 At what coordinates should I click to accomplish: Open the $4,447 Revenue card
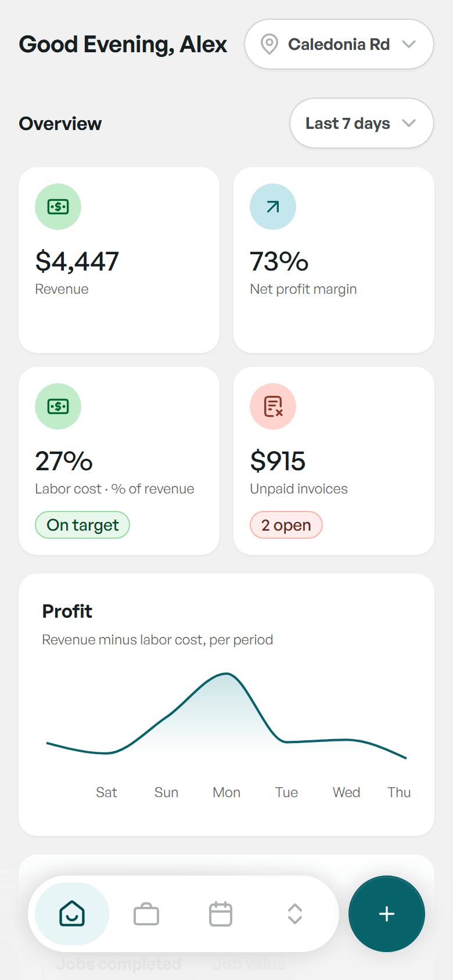click(119, 260)
